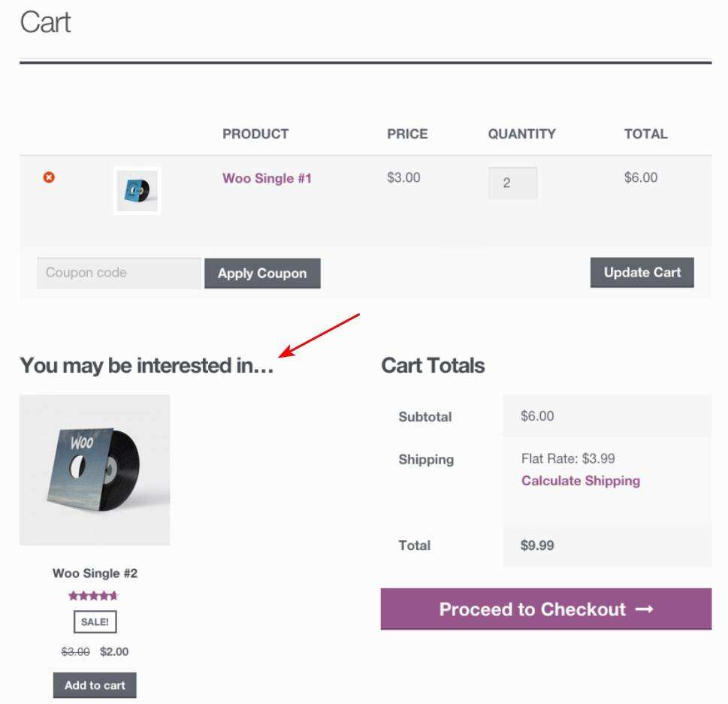Open the Calculate Shipping link
This screenshot has height=704, width=728.
[x=581, y=481]
